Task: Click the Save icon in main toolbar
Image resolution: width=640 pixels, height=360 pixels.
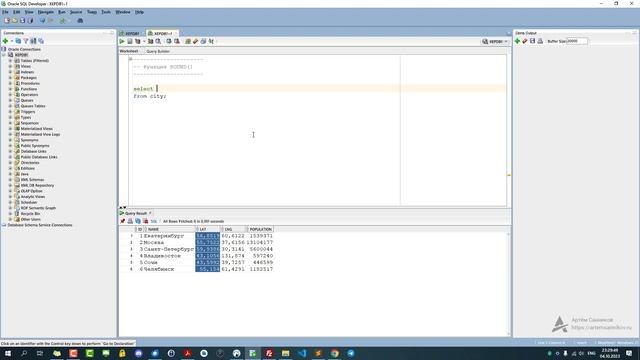Action: tap(22, 20)
